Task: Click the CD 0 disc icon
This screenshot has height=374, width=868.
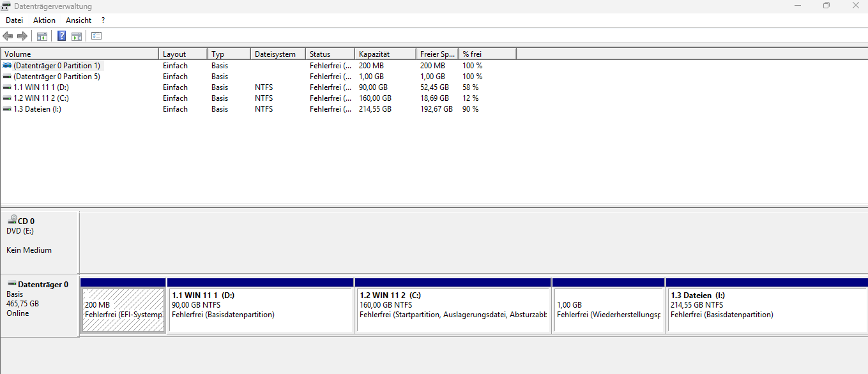Action: (x=13, y=219)
